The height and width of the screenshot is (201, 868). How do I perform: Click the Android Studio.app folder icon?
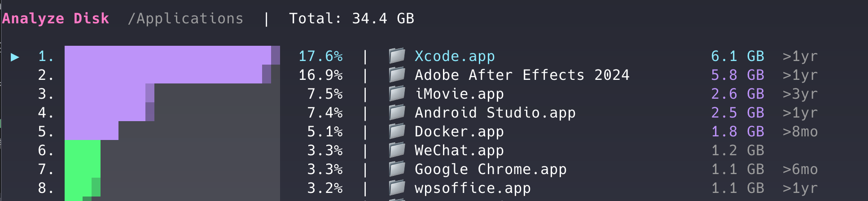pos(397,112)
